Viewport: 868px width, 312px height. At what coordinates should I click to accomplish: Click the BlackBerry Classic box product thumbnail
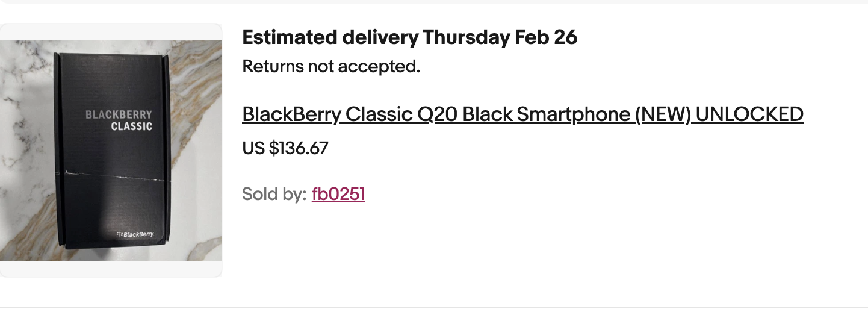[111, 151]
